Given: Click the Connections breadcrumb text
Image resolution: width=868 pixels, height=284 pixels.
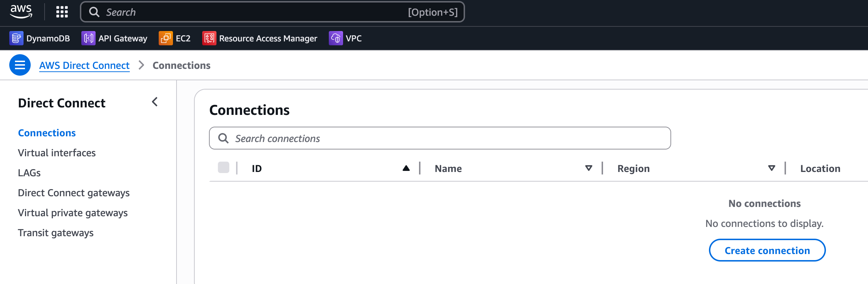Looking at the screenshot, I should (x=182, y=65).
